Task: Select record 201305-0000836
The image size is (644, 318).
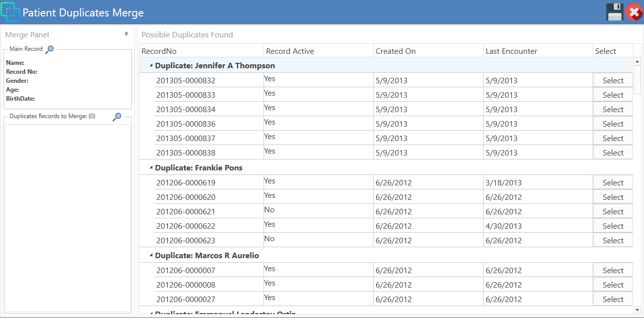Action: tap(613, 124)
